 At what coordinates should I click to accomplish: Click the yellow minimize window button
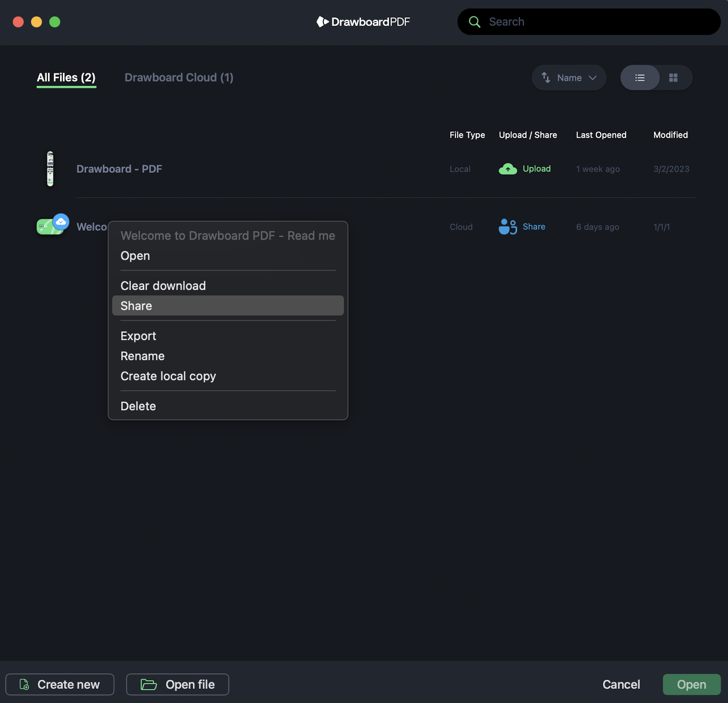(x=36, y=22)
